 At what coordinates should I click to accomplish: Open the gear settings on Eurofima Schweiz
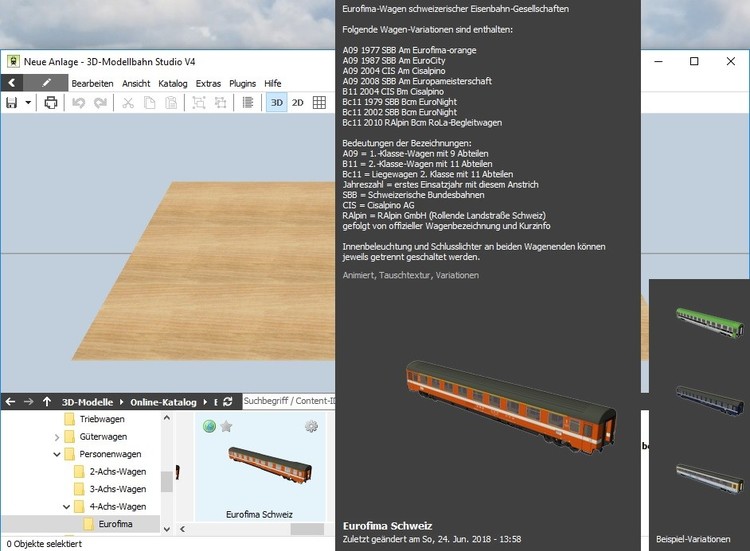[311, 426]
